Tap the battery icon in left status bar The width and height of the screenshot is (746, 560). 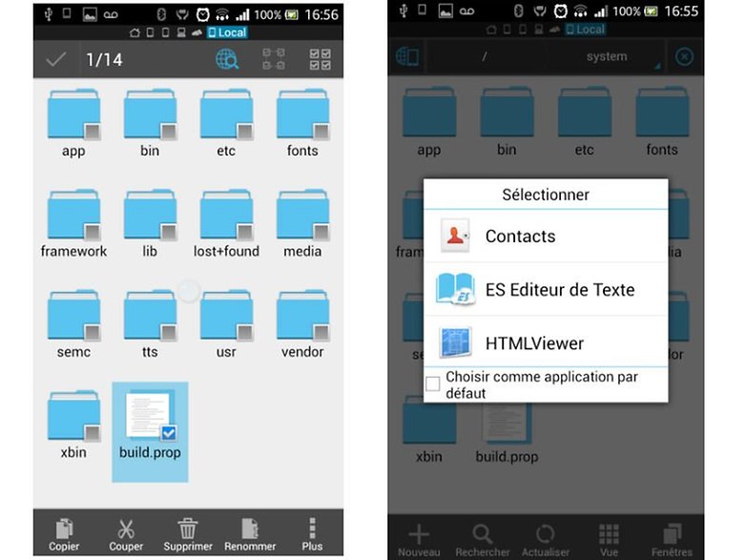click(x=291, y=14)
